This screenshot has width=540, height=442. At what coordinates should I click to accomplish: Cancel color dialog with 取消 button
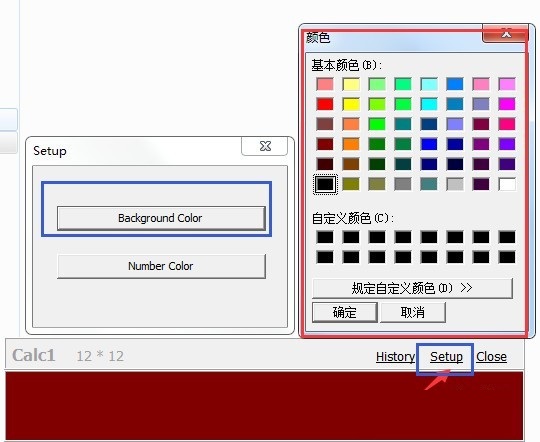[413, 312]
